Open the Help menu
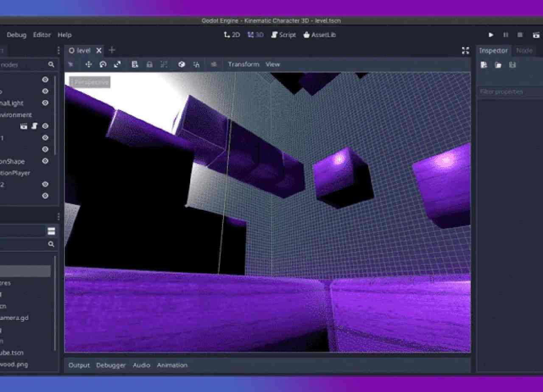 [64, 35]
